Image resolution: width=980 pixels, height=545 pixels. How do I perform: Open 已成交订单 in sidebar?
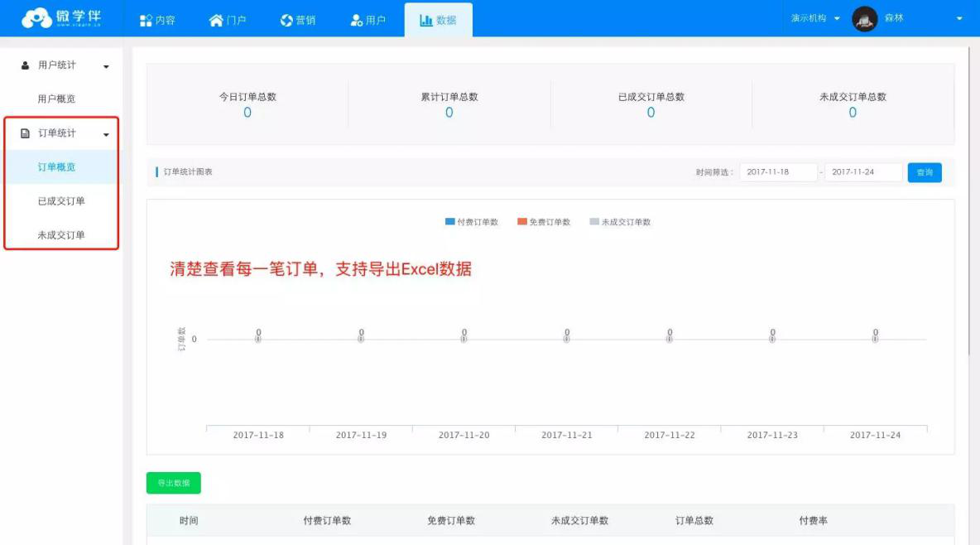(60, 201)
